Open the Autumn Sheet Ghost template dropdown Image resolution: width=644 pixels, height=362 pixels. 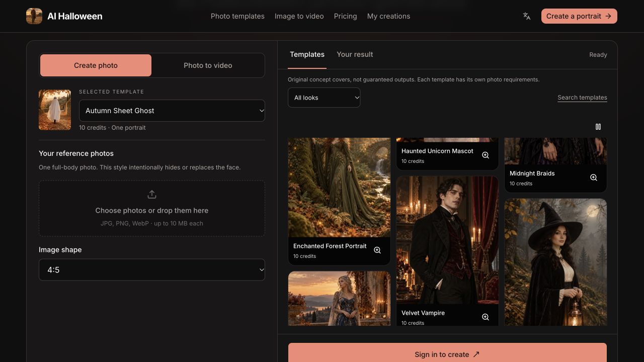pyautogui.click(x=172, y=111)
